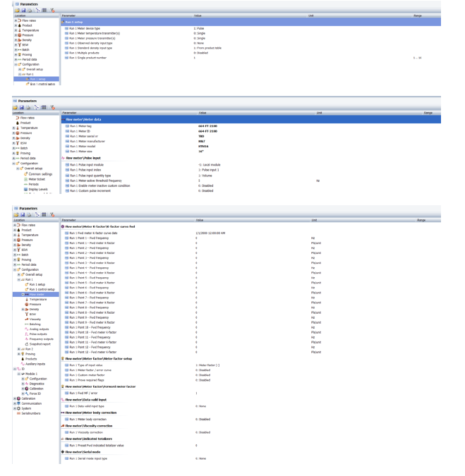Click Range column header in bottom panel
465x476 pixels.
click(x=421, y=220)
